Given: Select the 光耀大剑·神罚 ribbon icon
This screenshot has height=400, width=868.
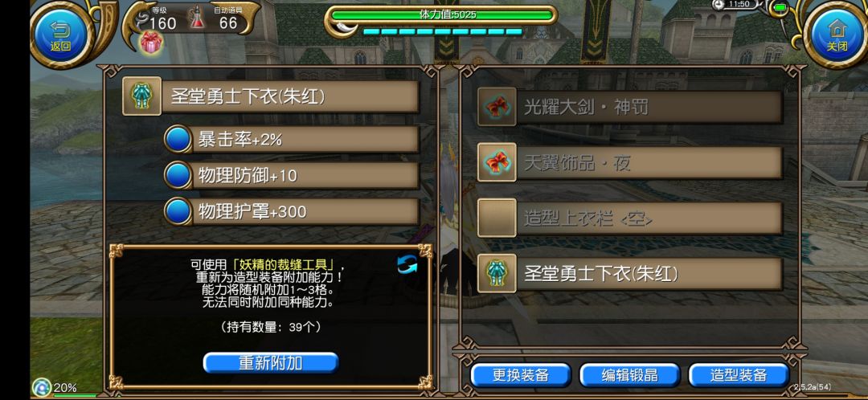Looking at the screenshot, I should (497, 107).
